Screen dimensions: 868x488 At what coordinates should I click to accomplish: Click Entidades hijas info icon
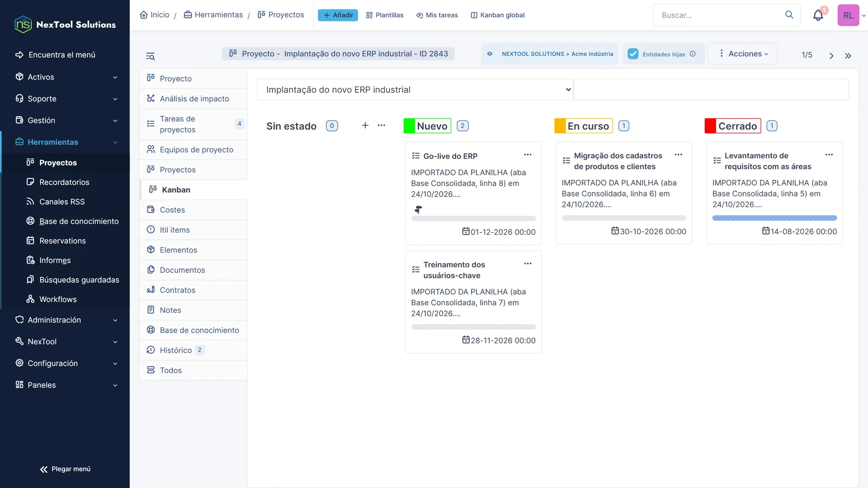[693, 54]
